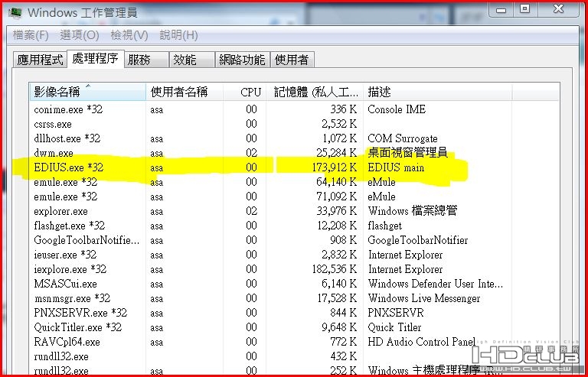Viewport: 588px width, 377px height.
Task: Open the 使用者 tab
Action: (x=292, y=60)
